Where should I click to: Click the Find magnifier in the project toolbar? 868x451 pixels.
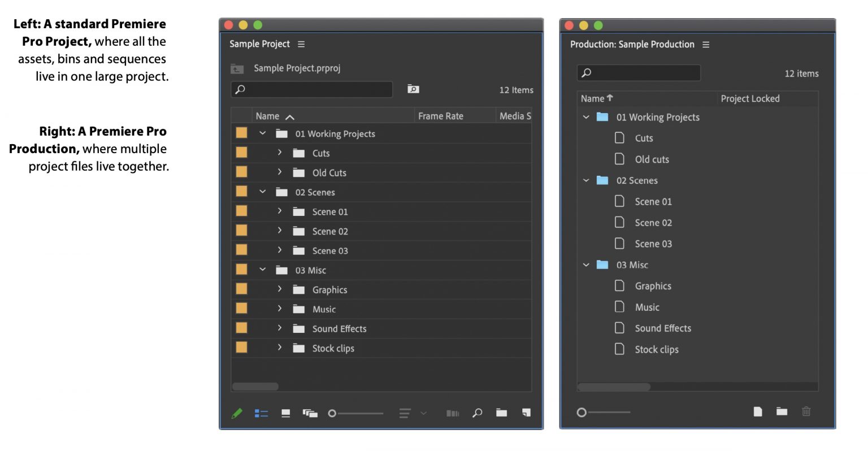click(478, 413)
